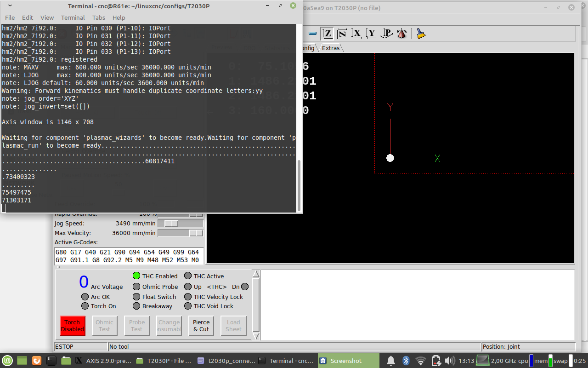Click the show desktop green icon

22,361
